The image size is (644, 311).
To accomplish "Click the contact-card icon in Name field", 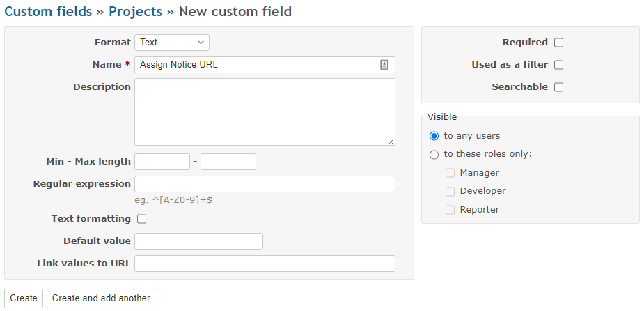I will click(x=384, y=65).
